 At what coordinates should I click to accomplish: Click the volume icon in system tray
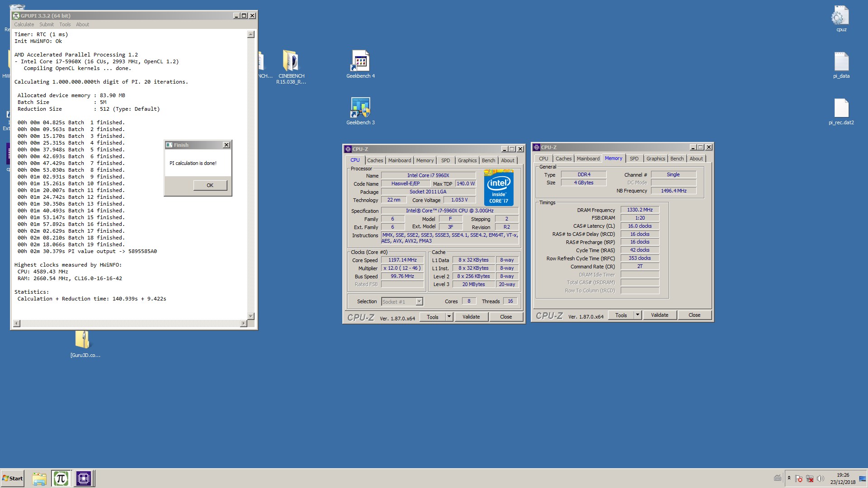[x=821, y=479]
